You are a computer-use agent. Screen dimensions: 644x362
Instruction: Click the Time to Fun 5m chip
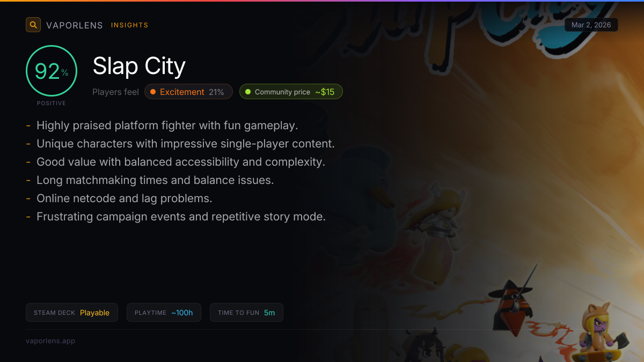point(246,313)
